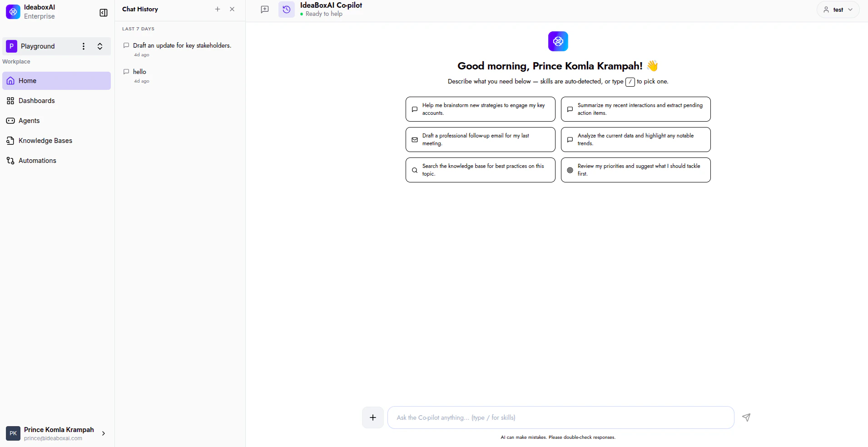Choose 'Summarize my recent interactions' suggestion
The width and height of the screenshot is (868, 447).
tap(636, 109)
